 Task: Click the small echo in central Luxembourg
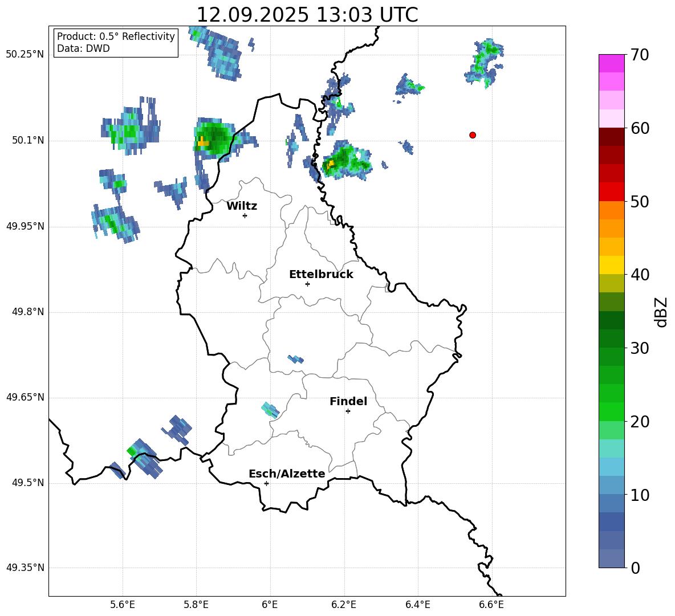(x=295, y=359)
